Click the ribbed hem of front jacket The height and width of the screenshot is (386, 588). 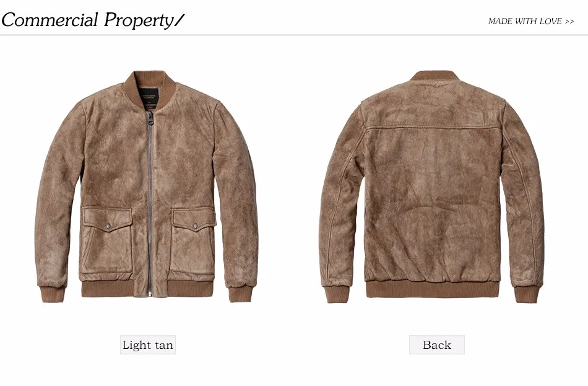pyautogui.click(x=148, y=288)
